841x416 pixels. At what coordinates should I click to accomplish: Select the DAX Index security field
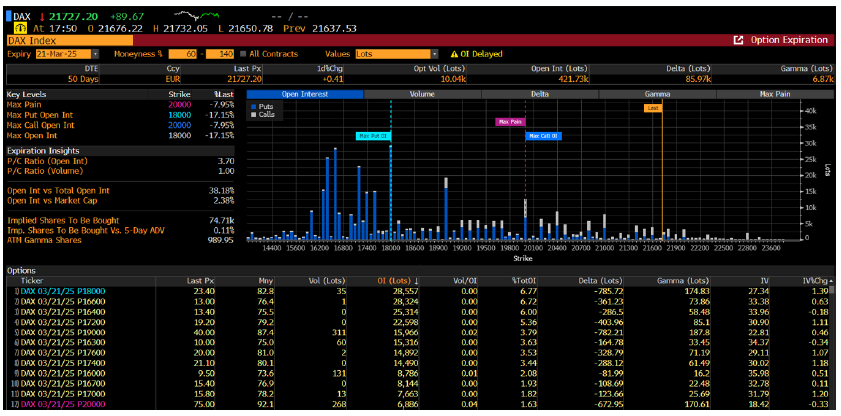[70, 40]
